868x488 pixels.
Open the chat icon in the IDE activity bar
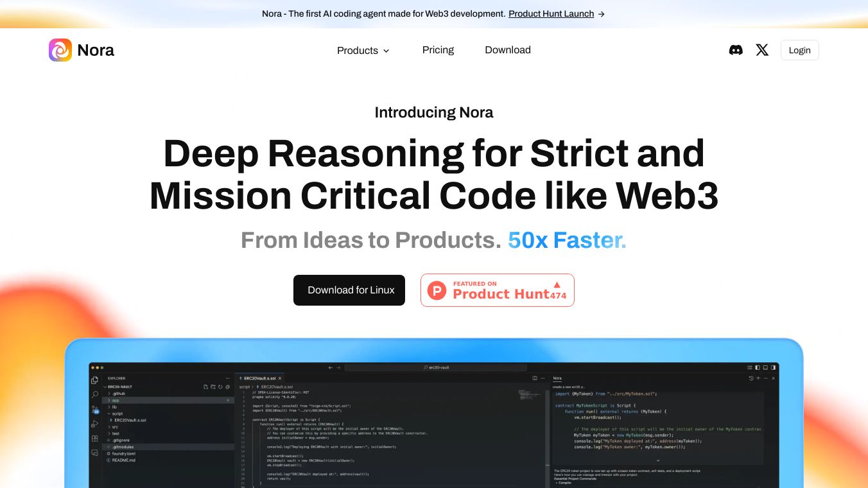95,453
